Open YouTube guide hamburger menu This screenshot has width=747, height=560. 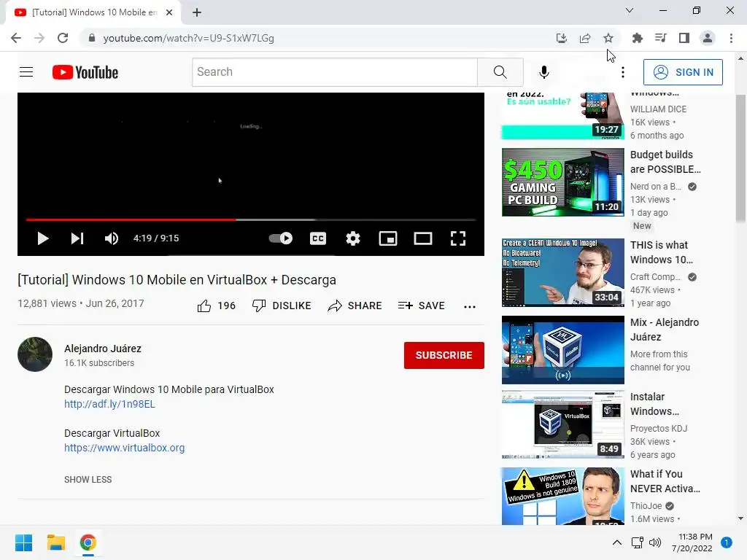coord(26,72)
